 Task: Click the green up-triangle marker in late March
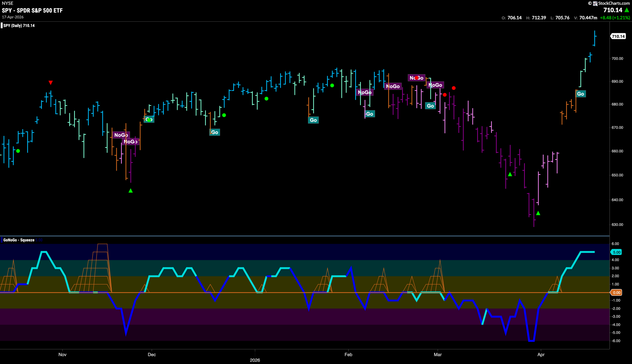[510, 174]
